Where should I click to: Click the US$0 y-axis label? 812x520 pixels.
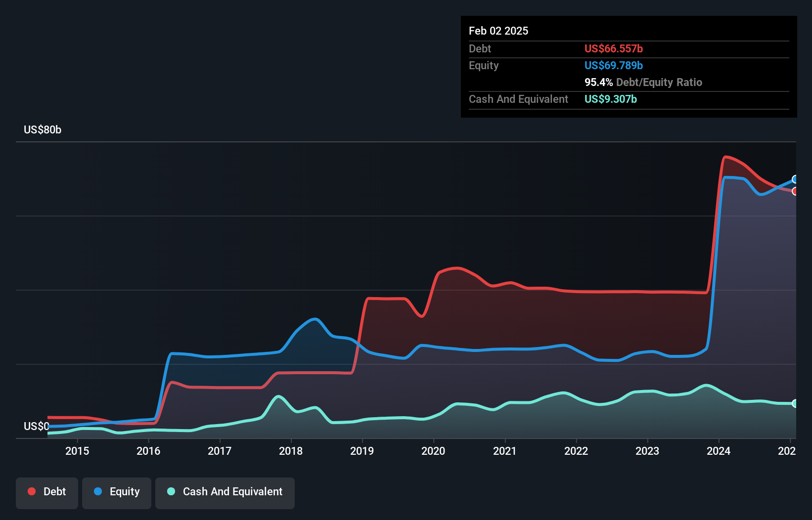coord(37,426)
